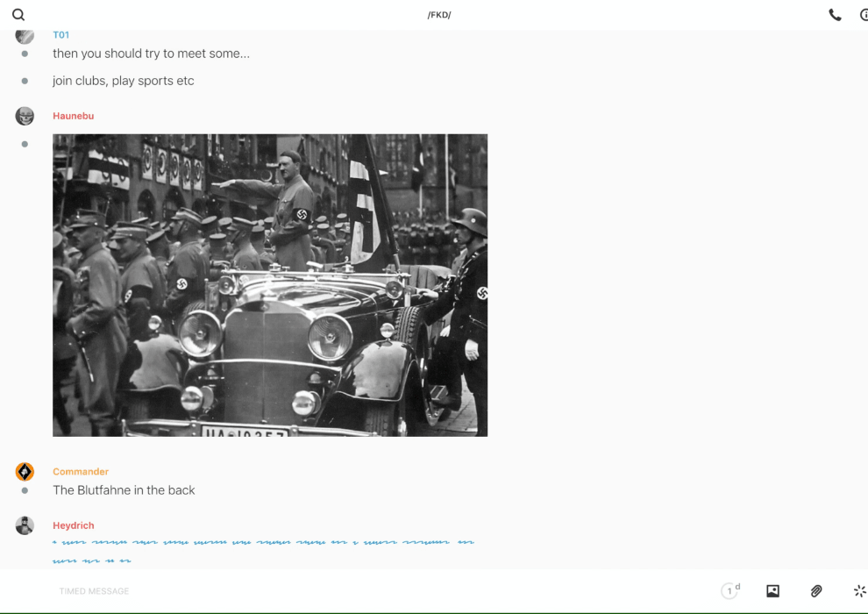Open the black-and-white photo in chat
The height and width of the screenshot is (614, 868).
point(270,285)
